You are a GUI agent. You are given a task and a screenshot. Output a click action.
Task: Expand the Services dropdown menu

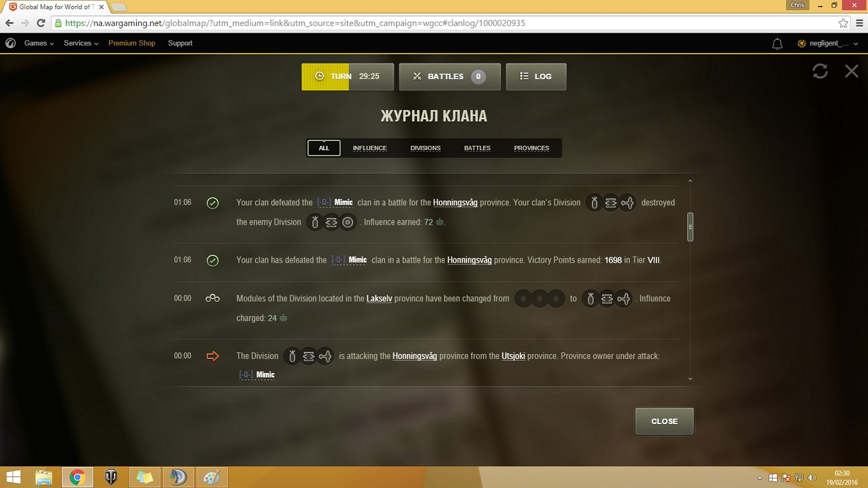pos(81,43)
